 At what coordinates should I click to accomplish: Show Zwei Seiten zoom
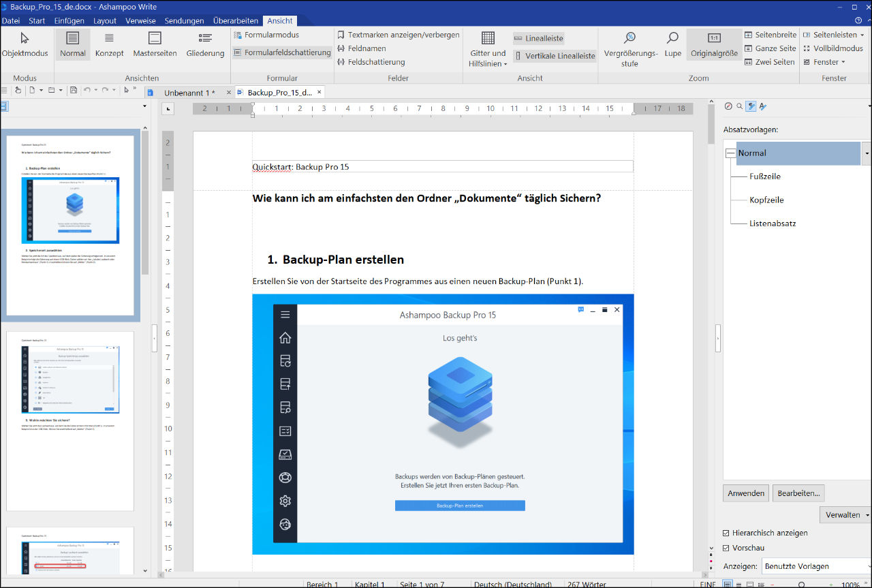tap(770, 62)
